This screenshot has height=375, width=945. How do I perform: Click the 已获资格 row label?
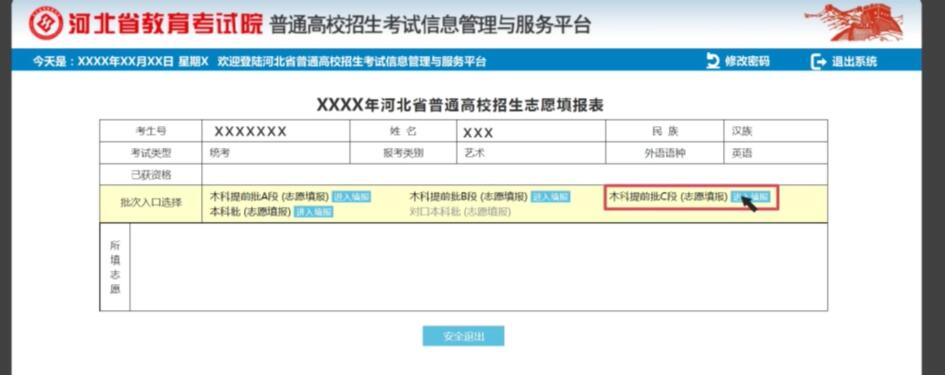(x=151, y=174)
